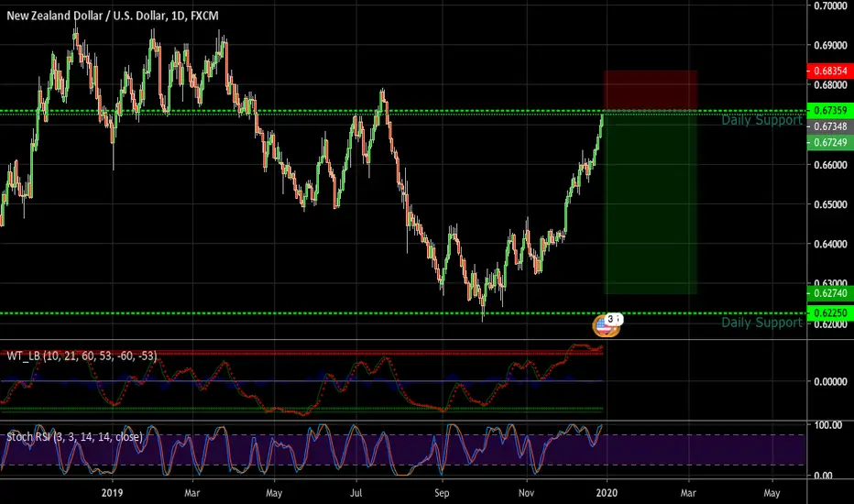Image resolution: width=854 pixels, height=504 pixels.
Task: Click the Jul label on time axis
Action: pos(356,493)
